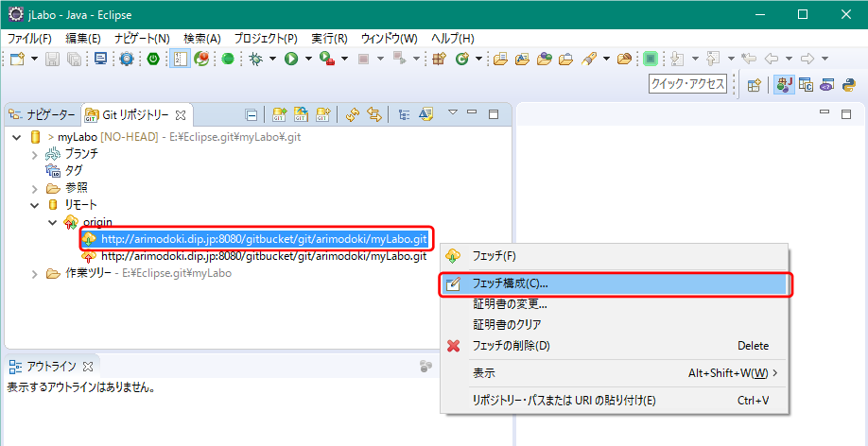
Task: Choose フェッチ構成(C)... from context menu
Action: [x=614, y=283]
